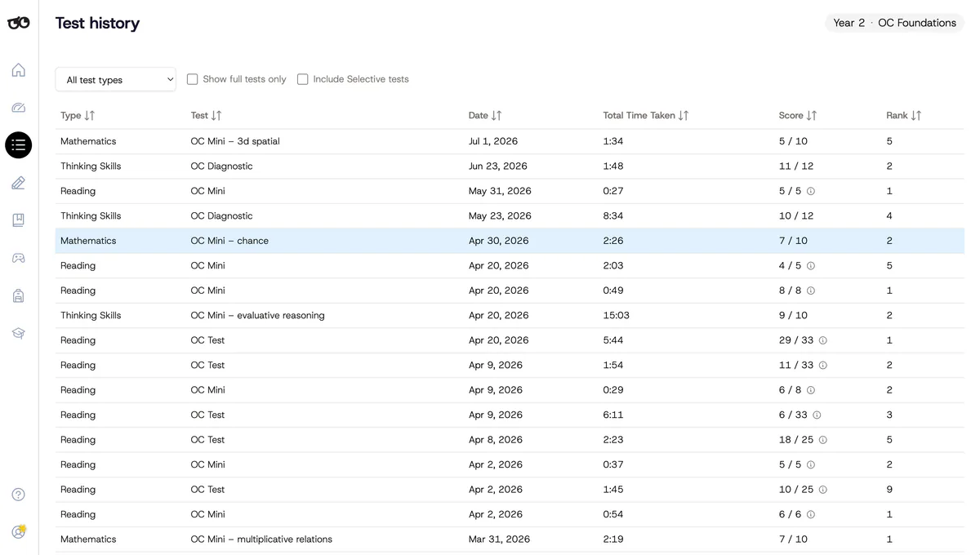Viewport: 980px width, 555px height.
Task: Click the owl-eyes logo icon
Action: 18,23
